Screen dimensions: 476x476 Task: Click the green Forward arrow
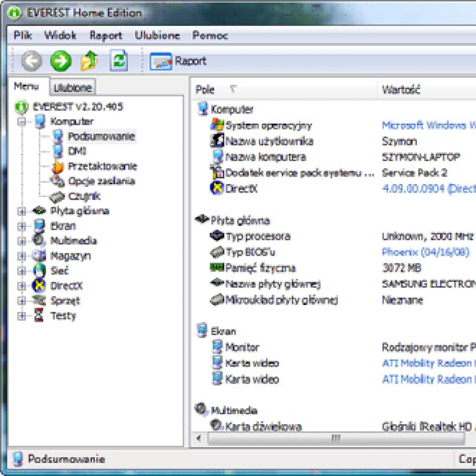coord(61,61)
